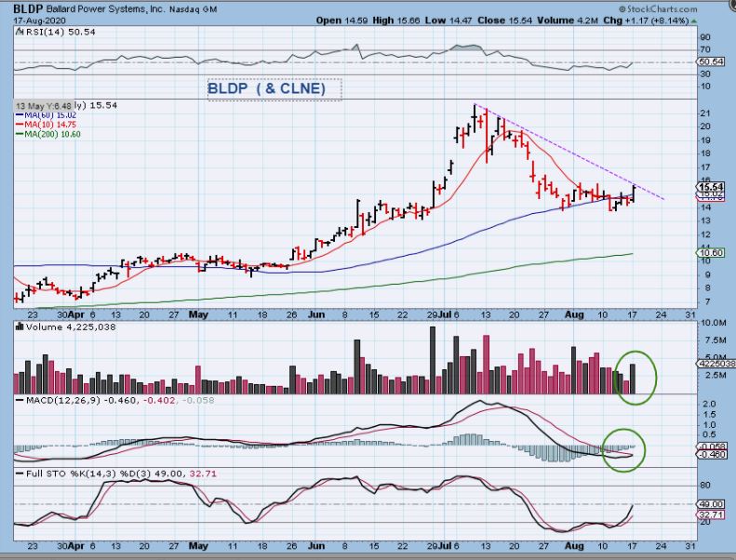Click the Close 15.54 header value

(x=504, y=20)
